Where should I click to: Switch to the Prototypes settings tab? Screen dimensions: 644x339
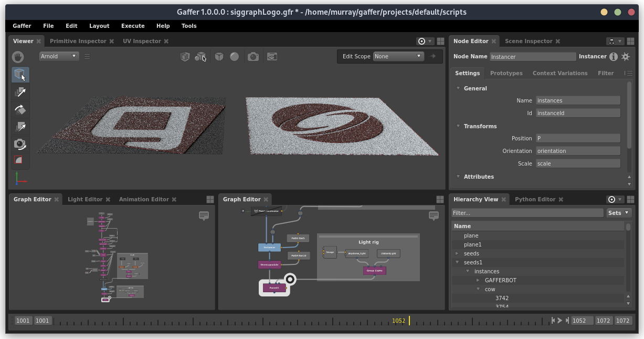pos(506,73)
